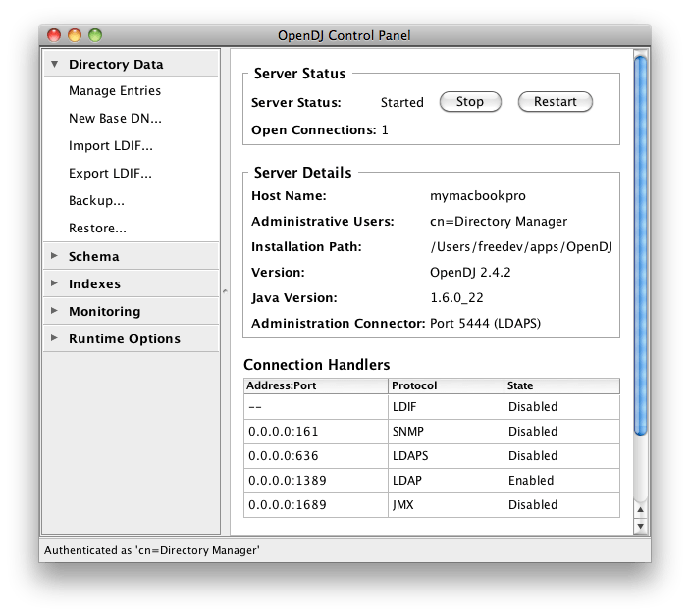Sort by Protocol column header

point(446,385)
